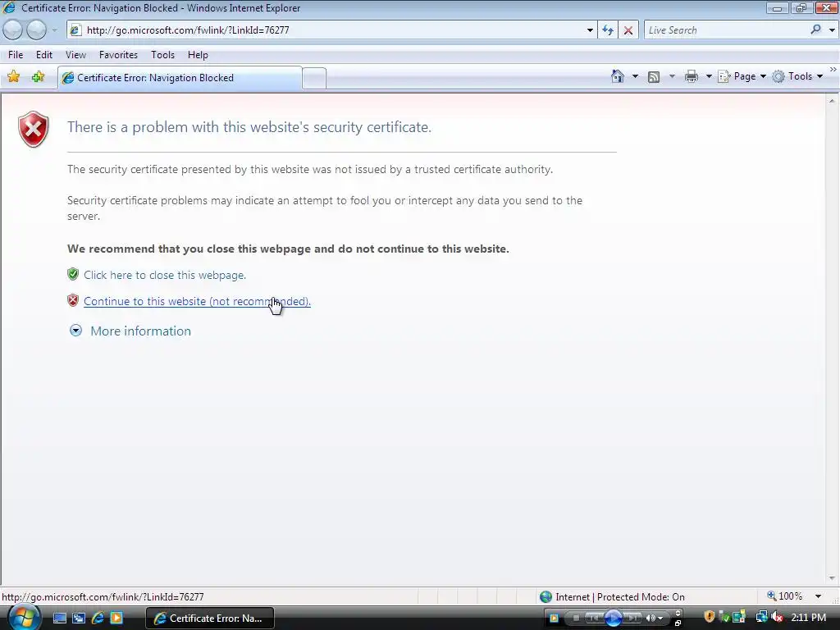
Task: Click the Media Player toolbar next button
Action: [x=632, y=619]
